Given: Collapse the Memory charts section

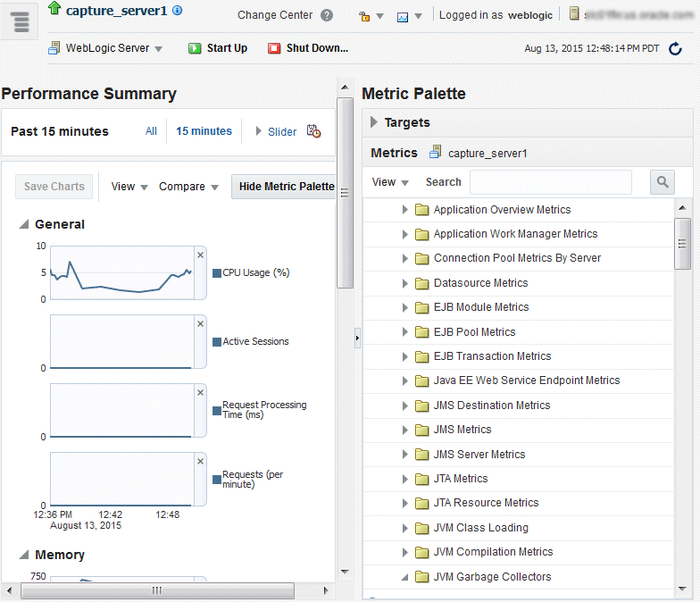Looking at the screenshot, I should click(23, 555).
